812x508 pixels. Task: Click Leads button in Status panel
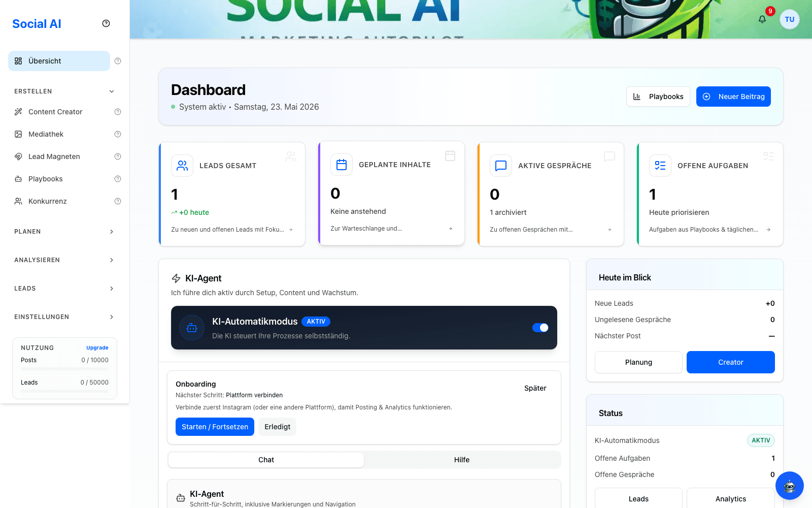[x=638, y=499]
